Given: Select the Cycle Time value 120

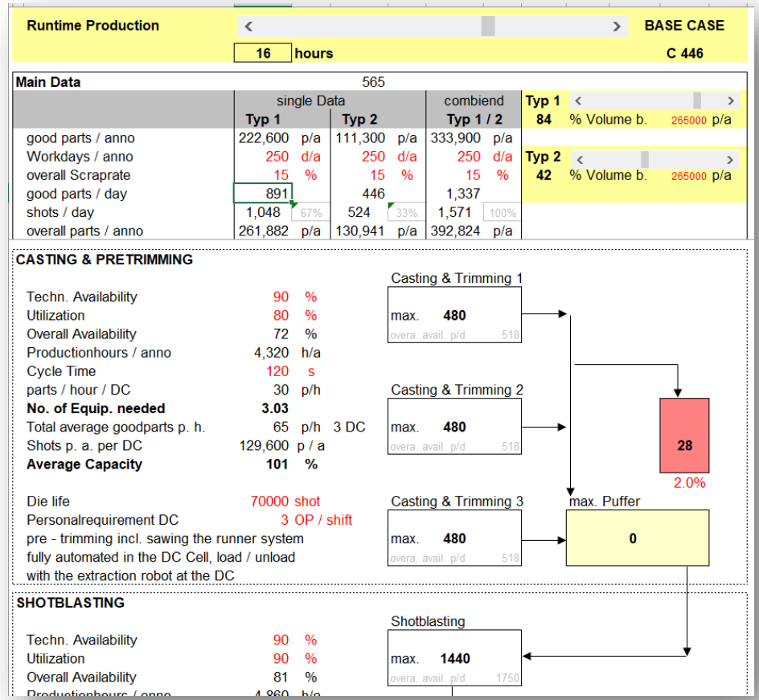Looking at the screenshot, I should 278,371.
